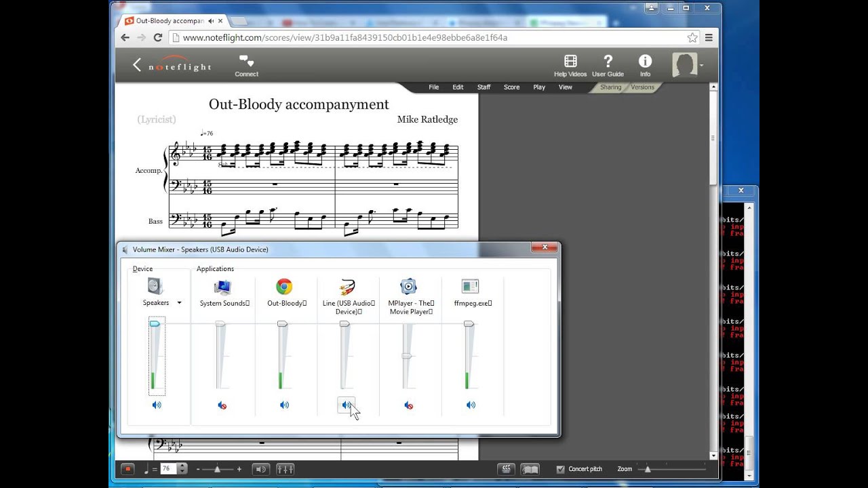Click the MPlayer application icon in mixer
The image size is (868, 488).
pos(408,287)
